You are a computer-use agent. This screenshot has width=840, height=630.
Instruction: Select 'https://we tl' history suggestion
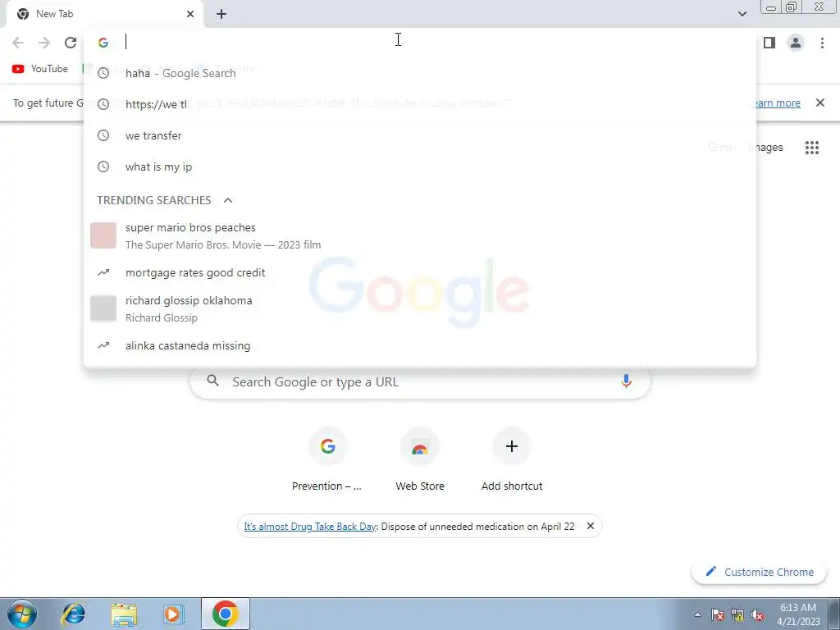tap(420, 104)
